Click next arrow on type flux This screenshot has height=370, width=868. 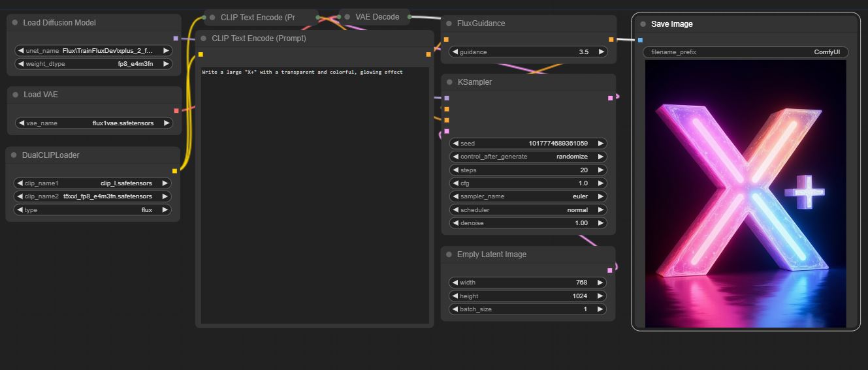click(x=165, y=210)
